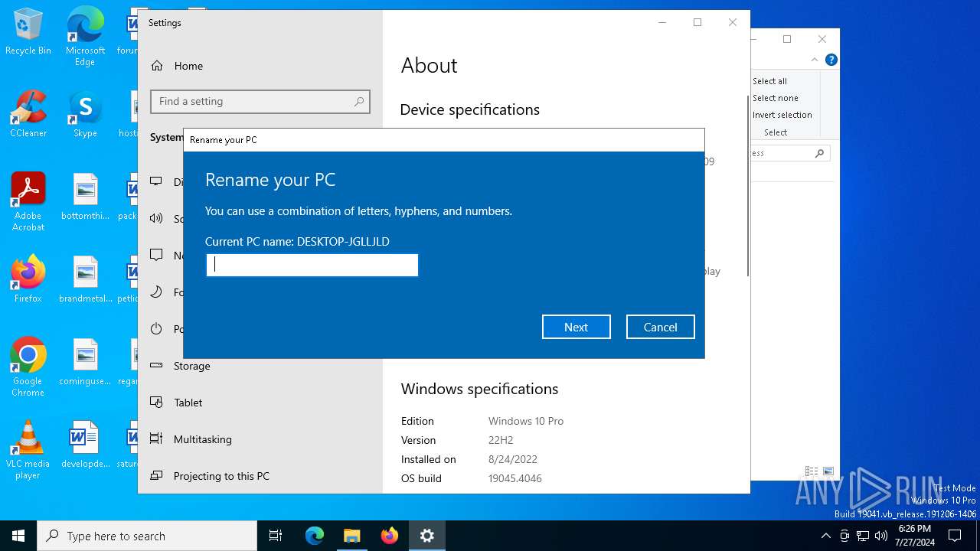Cancel the Rename your PC dialog
Image resolution: width=980 pixels, height=551 pixels.
(x=660, y=327)
